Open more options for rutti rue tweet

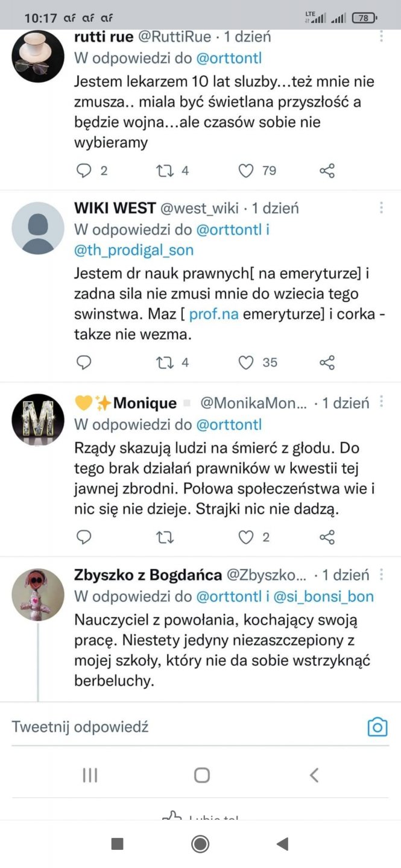point(381,37)
